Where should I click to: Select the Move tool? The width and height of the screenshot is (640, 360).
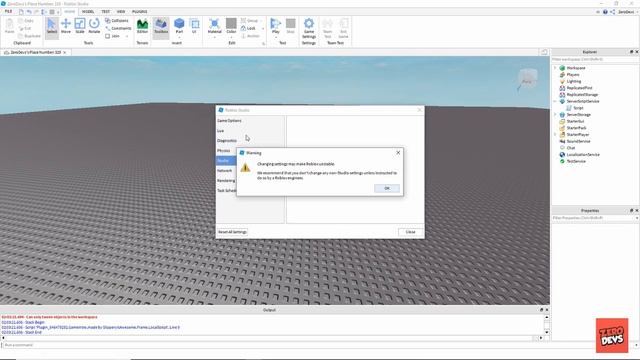tap(66, 27)
